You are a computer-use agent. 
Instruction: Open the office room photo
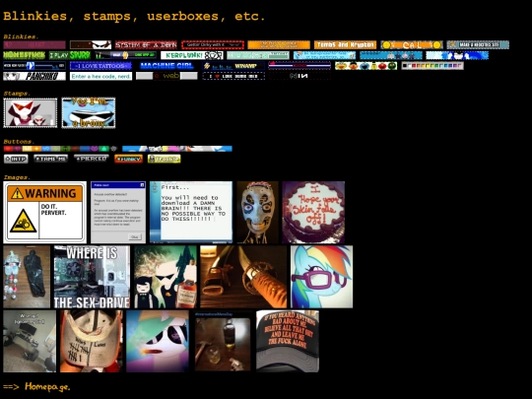coord(30,341)
